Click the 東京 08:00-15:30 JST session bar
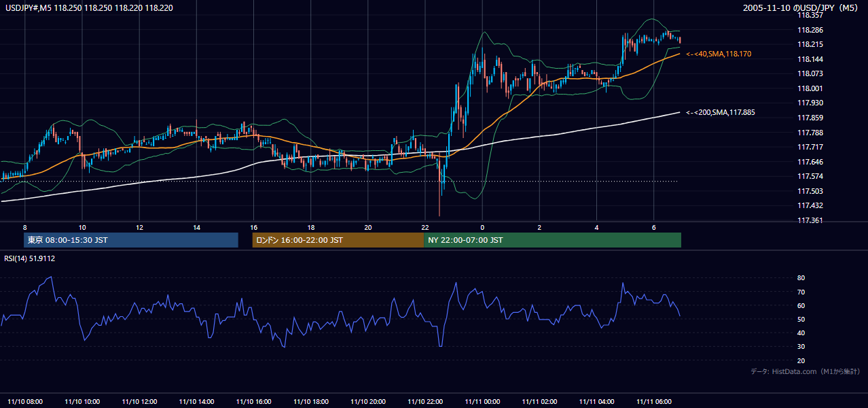The image size is (868, 408). [131, 240]
